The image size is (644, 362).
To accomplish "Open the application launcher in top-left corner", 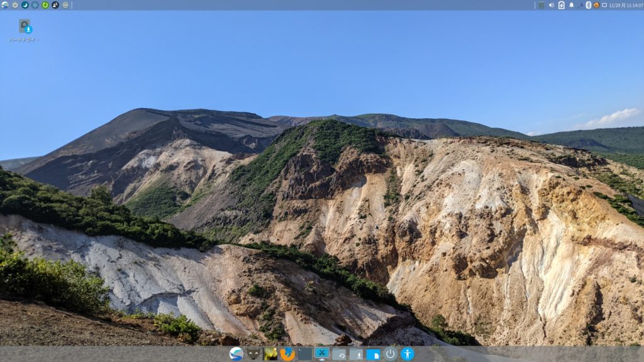I will click(x=4, y=5).
